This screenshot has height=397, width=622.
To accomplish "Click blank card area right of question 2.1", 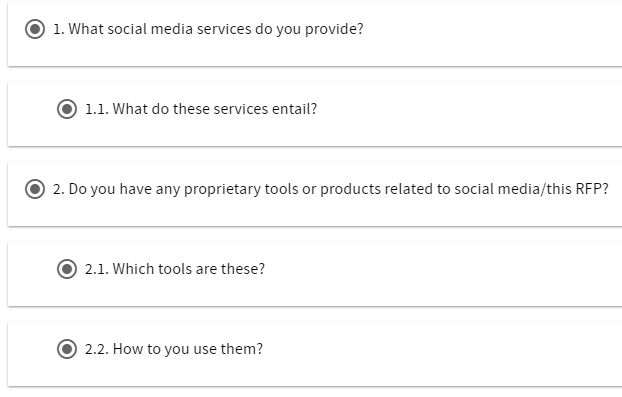I will pyautogui.click(x=444, y=274).
